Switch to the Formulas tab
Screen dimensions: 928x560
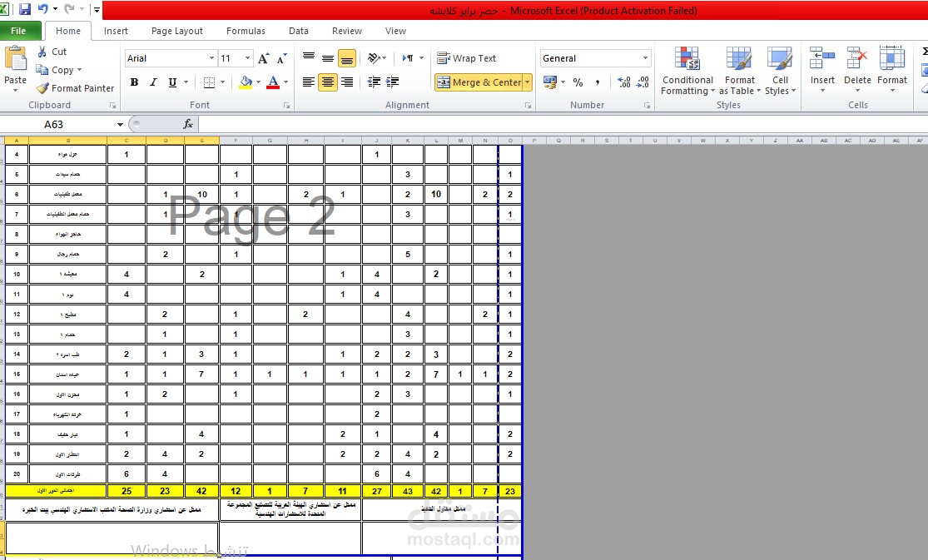(x=246, y=31)
